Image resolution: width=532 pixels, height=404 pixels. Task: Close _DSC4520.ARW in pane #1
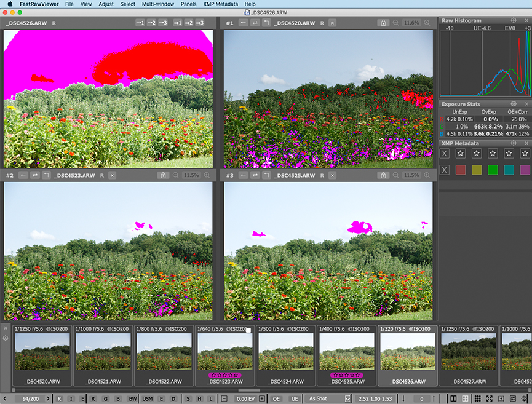click(x=332, y=23)
